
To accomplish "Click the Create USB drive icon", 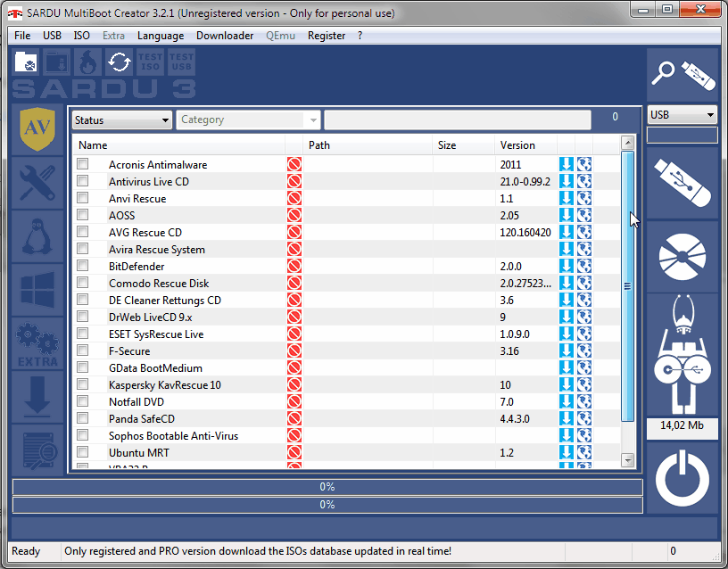I will [x=682, y=183].
